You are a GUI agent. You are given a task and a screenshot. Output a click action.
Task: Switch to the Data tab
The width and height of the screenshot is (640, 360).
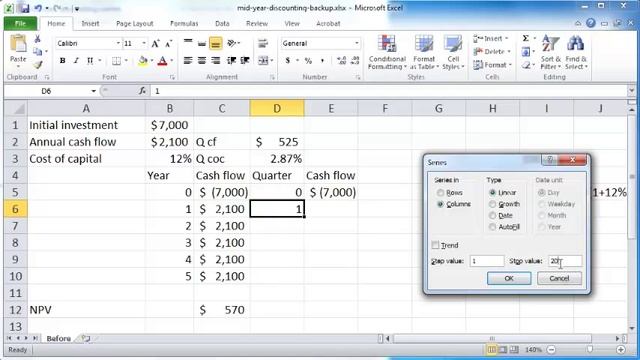click(x=222, y=24)
